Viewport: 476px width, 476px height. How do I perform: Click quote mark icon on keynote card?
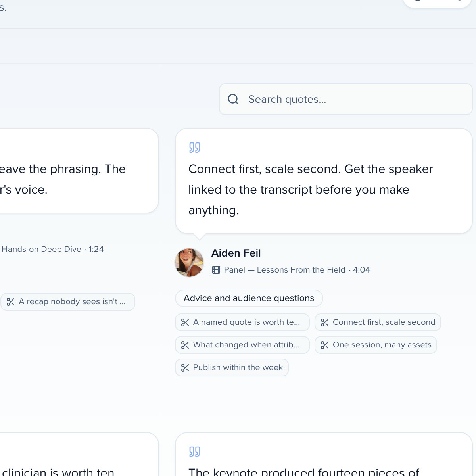tap(195, 452)
